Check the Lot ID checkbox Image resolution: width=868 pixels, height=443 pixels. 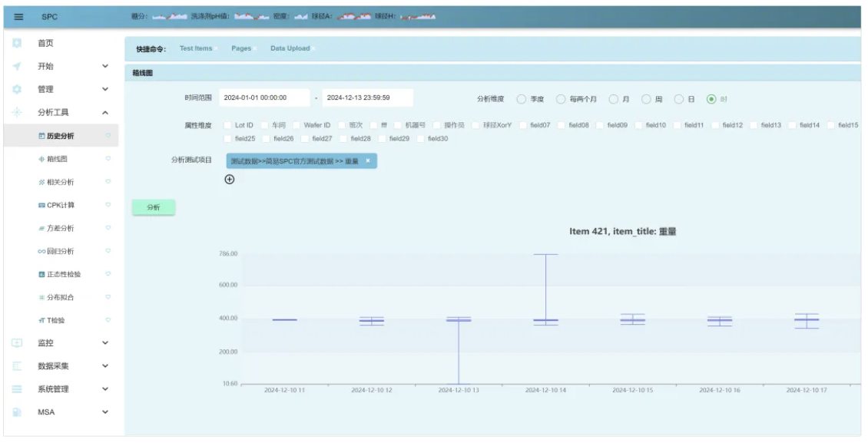tap(227, 126)
